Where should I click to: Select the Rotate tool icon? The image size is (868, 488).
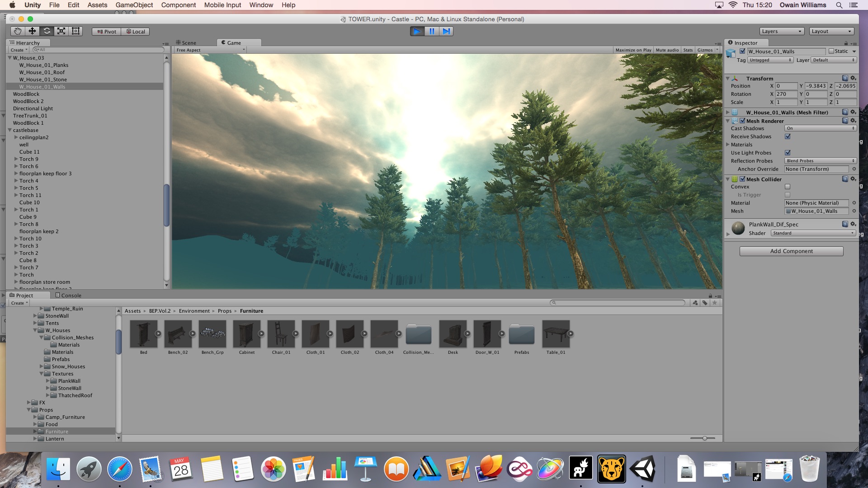47,31
